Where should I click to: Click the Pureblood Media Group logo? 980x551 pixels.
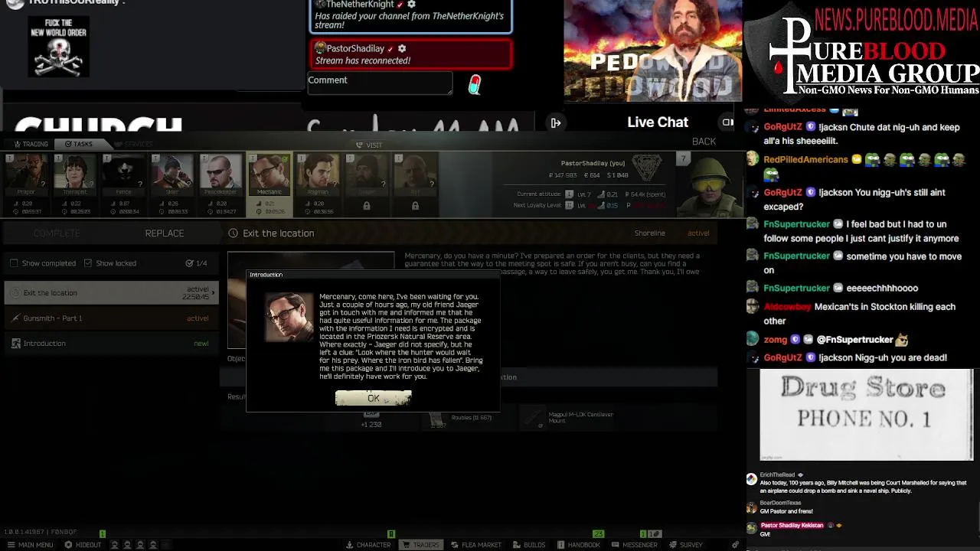click(864, 52)
